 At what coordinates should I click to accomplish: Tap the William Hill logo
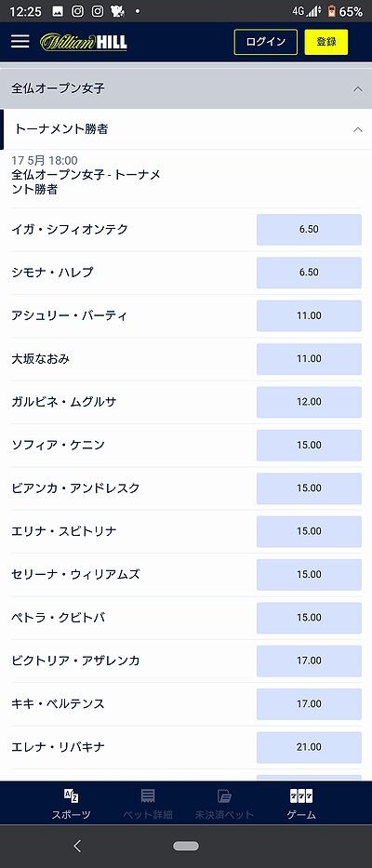(84, 42)
